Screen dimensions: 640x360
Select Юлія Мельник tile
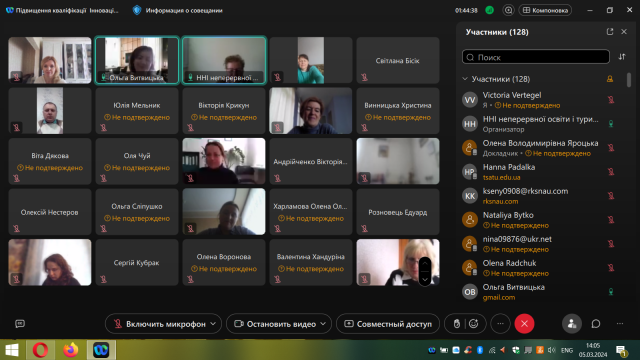click(x=137, y=111)
